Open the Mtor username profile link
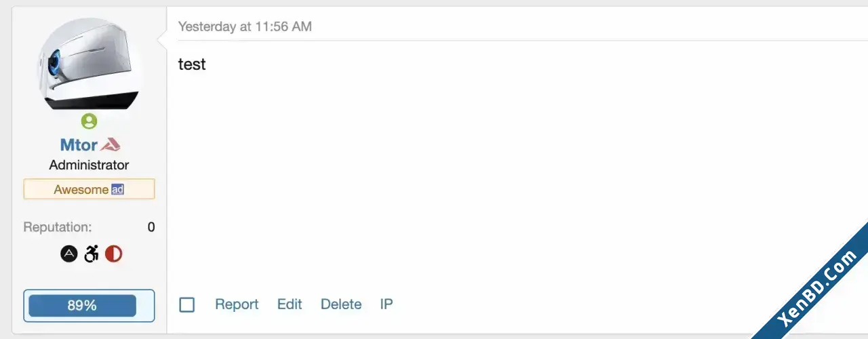The height and width of the screenshot is (339, 868). pos(79,145)
